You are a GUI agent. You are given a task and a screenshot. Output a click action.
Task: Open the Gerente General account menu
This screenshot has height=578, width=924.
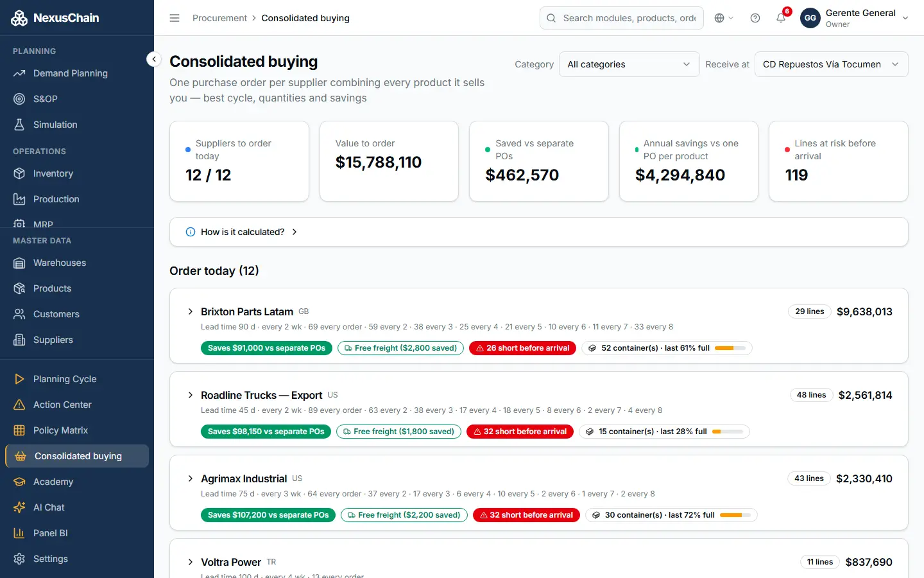(855, 18)
